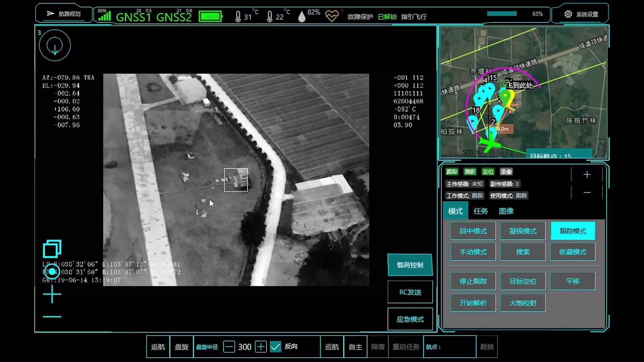The image size is (644, 362).
Task: Click the circular down-arrow compass icon
Action: click(x=55, y=46)
